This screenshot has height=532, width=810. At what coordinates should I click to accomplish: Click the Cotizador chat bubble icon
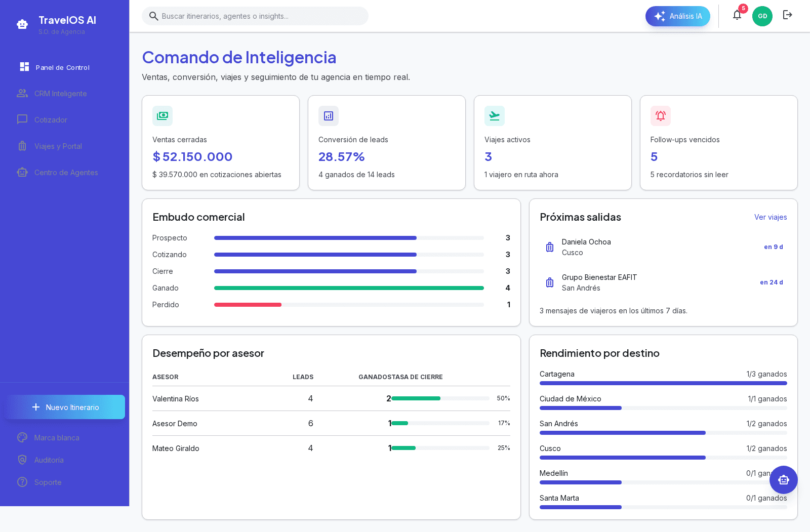22,119
